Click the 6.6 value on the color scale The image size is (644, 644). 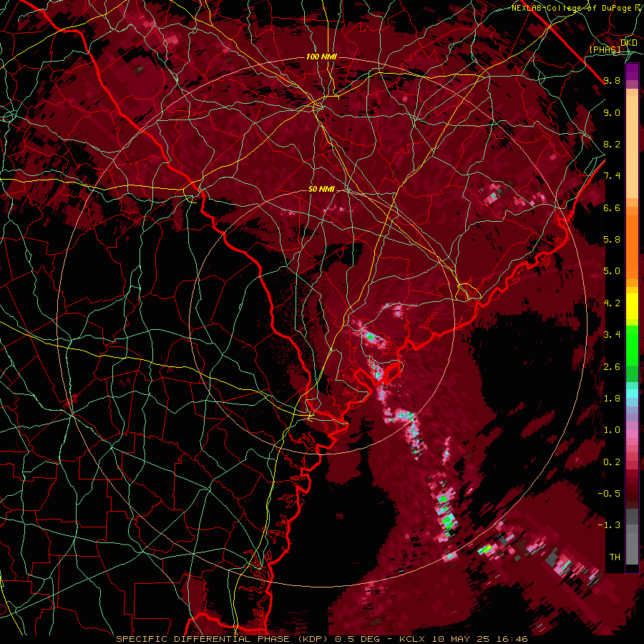pyautogui.click(x=612, y=208)
